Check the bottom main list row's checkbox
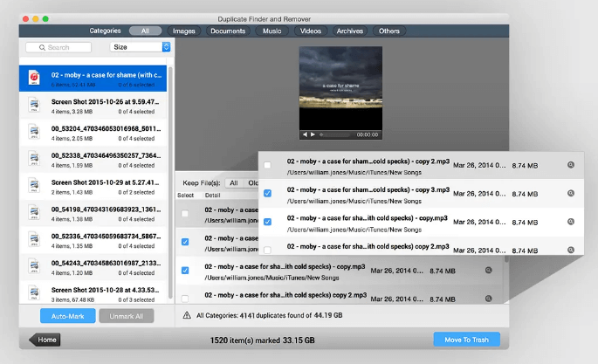 tap(185, 299)
